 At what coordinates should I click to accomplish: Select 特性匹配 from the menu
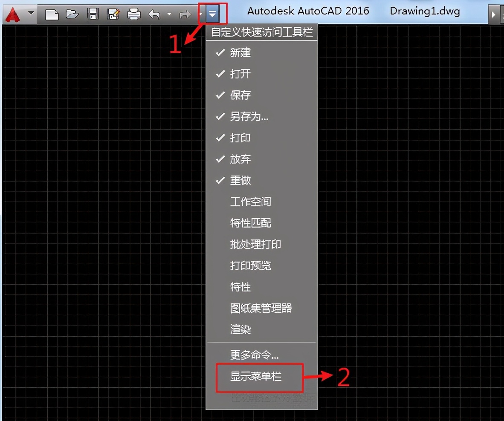(x=250, y=223)
